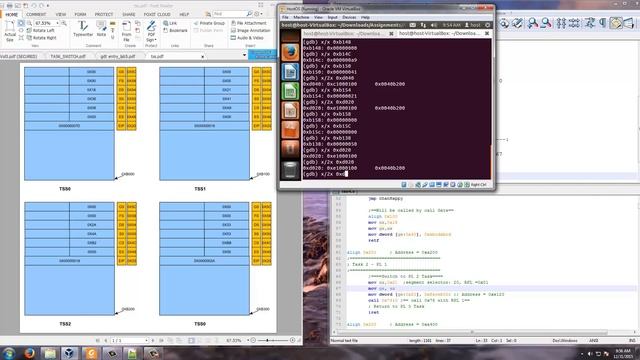
Task: Open the Help menu in VirtualBox window
Action: [x=365, y=18]
